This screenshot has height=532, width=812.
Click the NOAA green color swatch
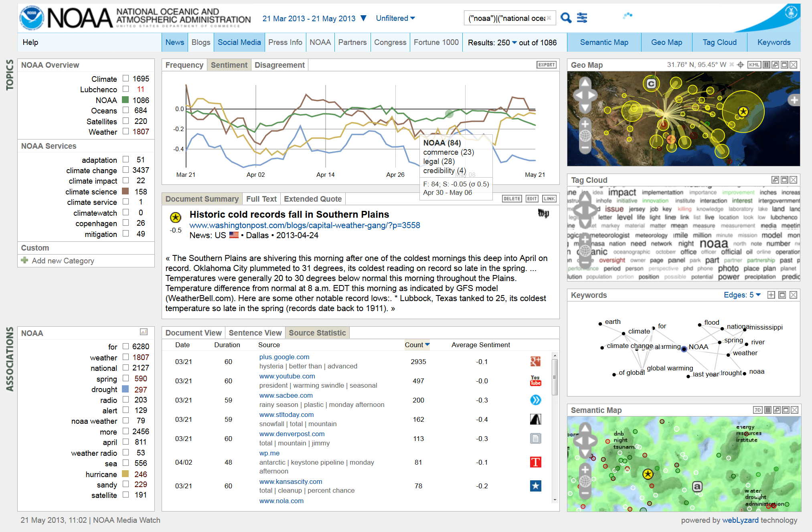point(126,100)
